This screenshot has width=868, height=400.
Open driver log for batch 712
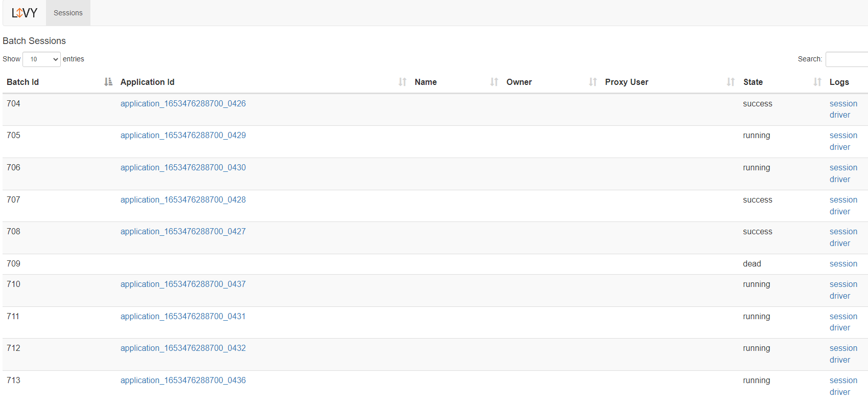[839, 360]
